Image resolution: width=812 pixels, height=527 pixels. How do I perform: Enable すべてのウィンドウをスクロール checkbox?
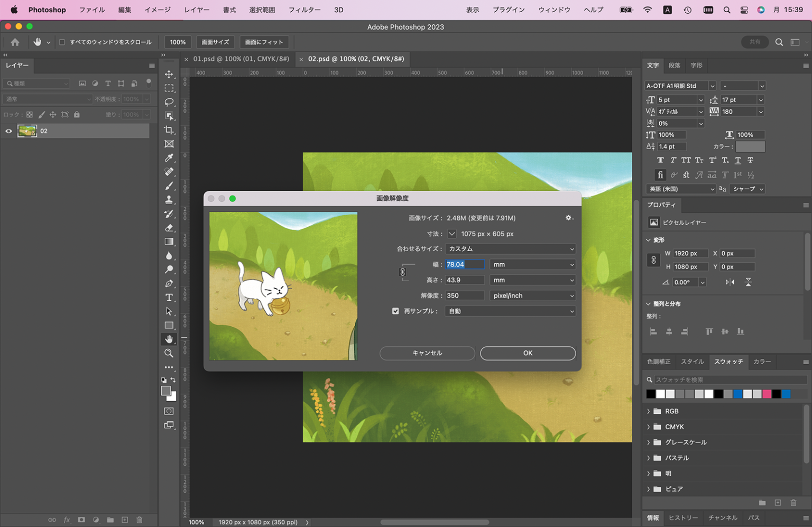coord(62,42)
